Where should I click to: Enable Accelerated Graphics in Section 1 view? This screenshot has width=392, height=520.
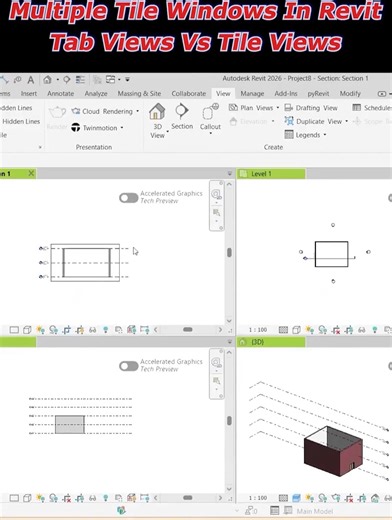[129, 198]
